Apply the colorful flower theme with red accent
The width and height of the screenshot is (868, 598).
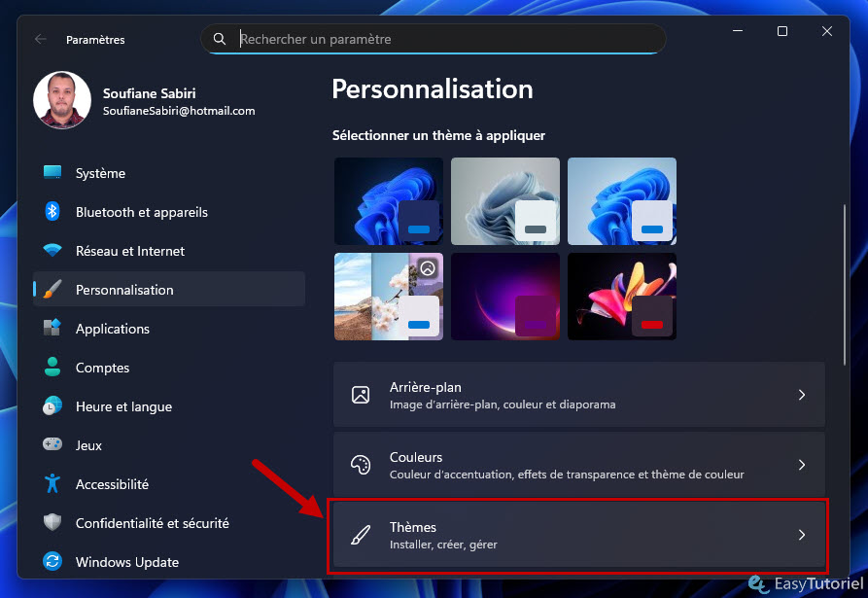point(621,297)
